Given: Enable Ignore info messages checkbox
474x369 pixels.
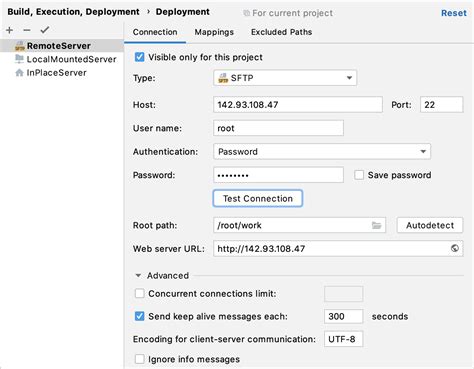Looking at the screenshot, I should pos(140,359).
